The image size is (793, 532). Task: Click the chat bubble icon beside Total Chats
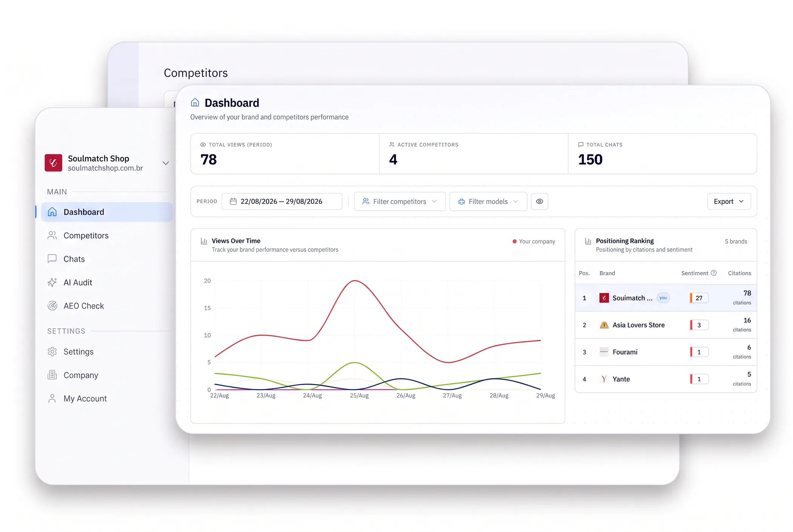(581, 145)
